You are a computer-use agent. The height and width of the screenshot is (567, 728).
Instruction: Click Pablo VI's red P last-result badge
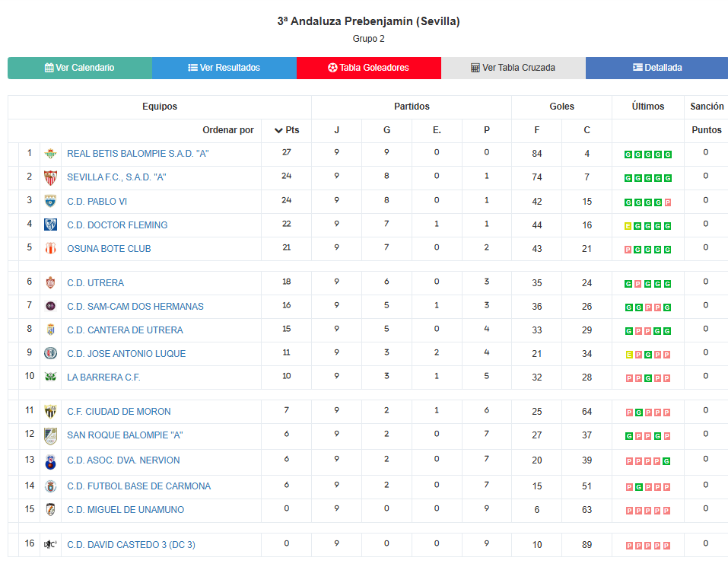668,202
